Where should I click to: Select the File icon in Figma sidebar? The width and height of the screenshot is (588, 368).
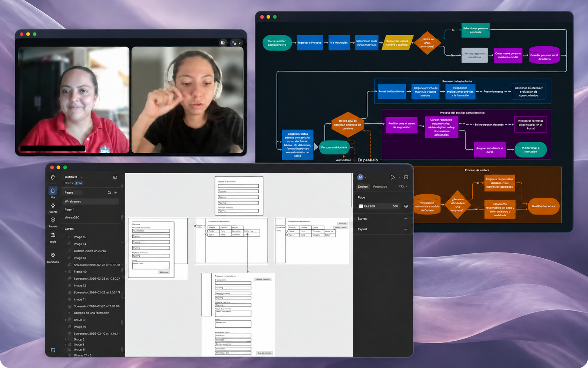(53, 191)
